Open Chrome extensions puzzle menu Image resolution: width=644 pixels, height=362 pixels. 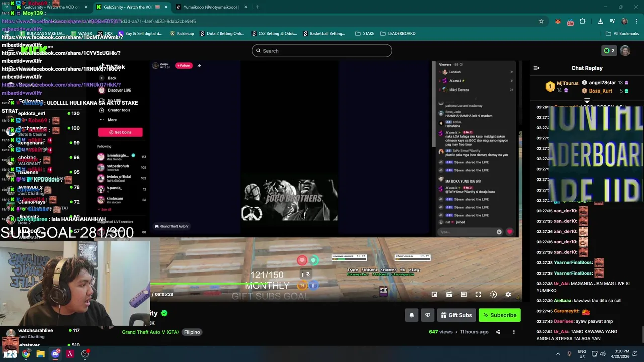[582, 21]
